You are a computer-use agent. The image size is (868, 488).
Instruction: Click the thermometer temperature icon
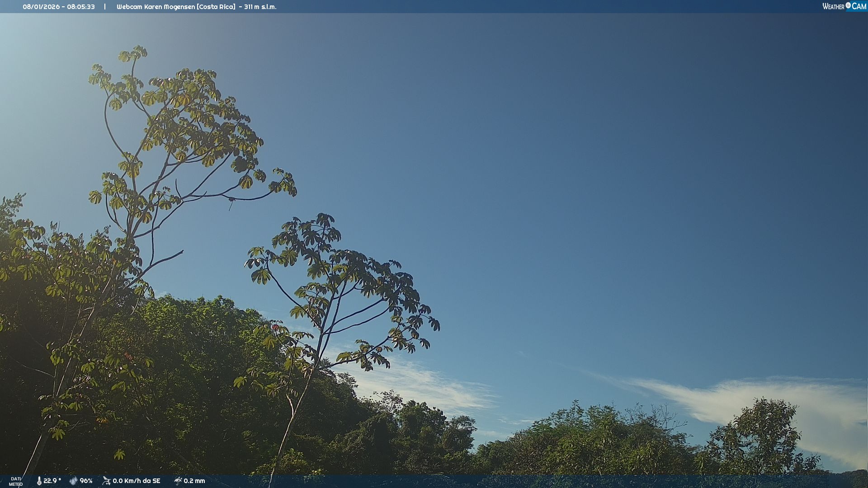[39, 481]
